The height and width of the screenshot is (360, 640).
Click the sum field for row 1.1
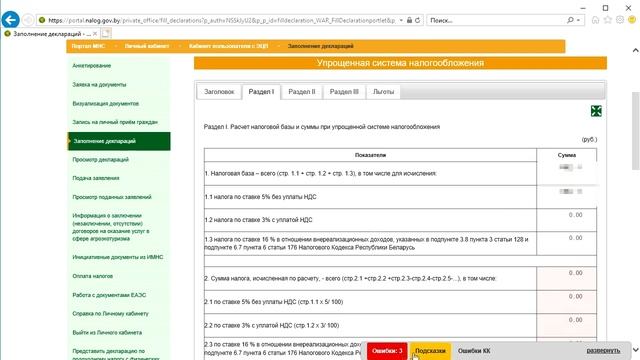tap(567, 197)
